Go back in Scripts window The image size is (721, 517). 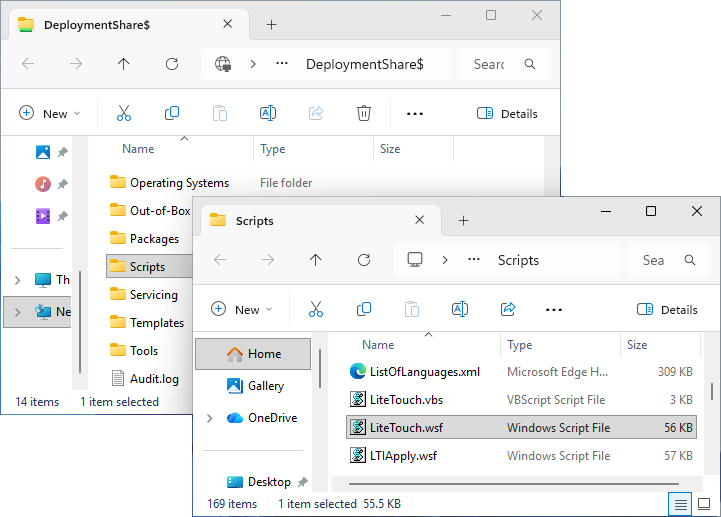pos(220,260)
